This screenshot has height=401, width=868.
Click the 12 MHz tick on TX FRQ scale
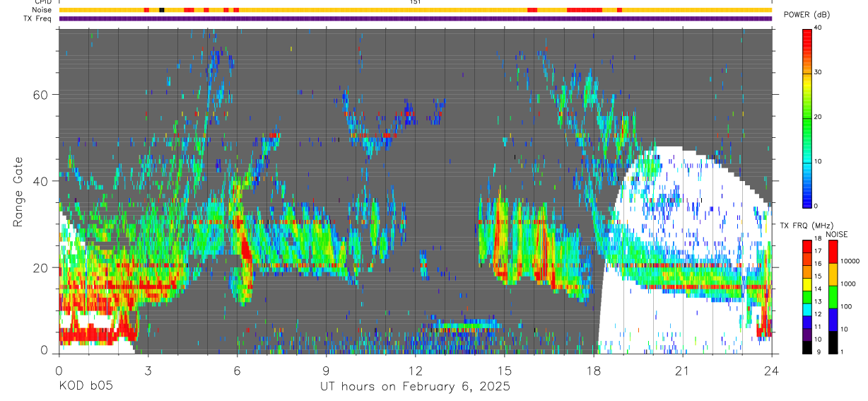[x=819, y=315]
